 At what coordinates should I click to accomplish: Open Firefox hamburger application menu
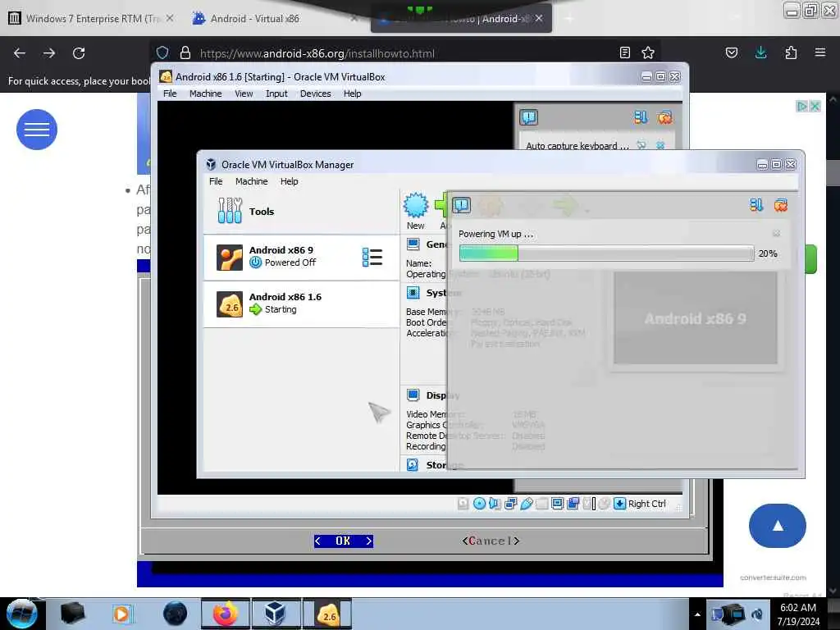coord(820,52)
